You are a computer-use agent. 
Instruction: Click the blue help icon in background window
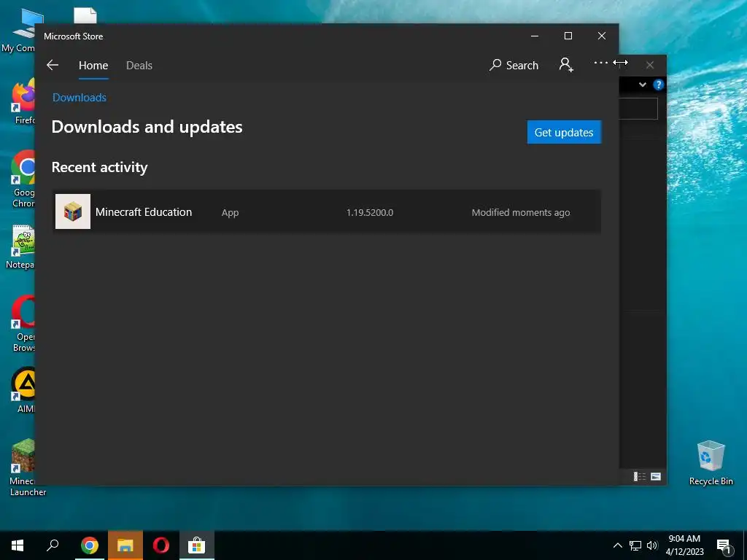point(659,85)
